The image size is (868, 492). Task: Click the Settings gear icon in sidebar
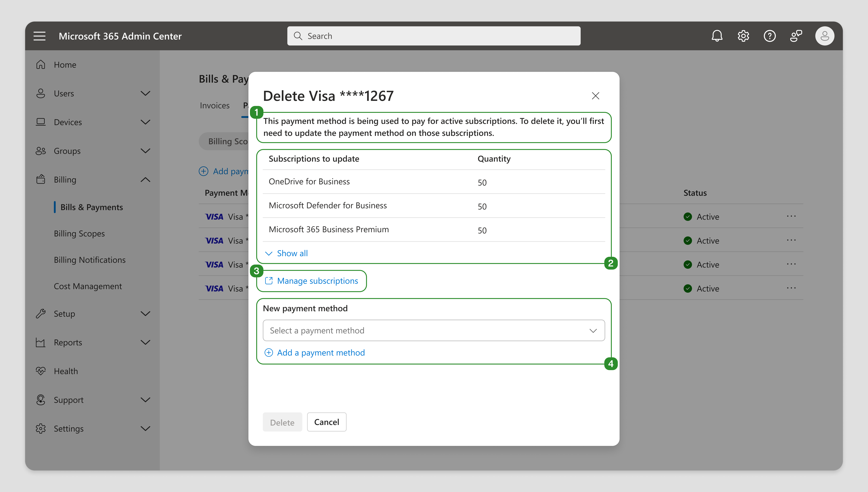pos(41,428)
